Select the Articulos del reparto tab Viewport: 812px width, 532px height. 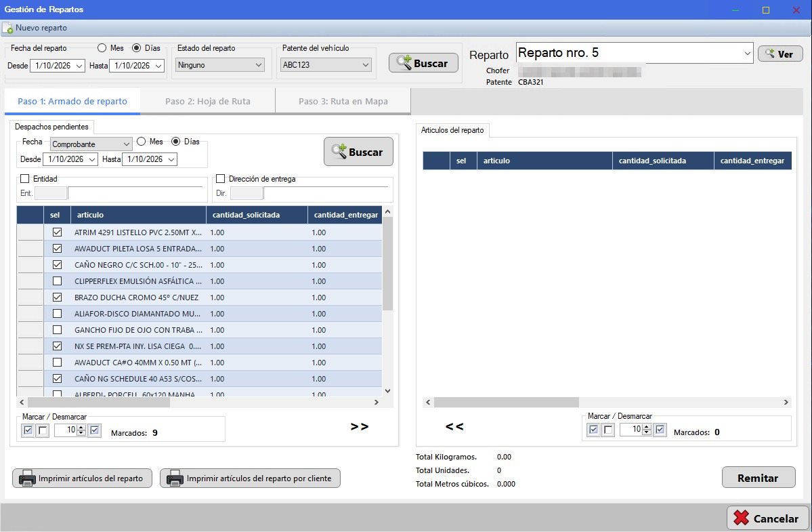pos(452,130)
